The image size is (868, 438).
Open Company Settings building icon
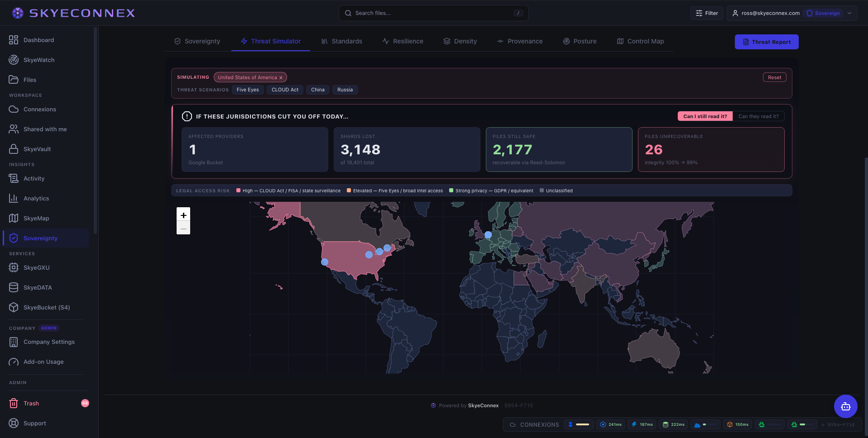pos(14,342)
